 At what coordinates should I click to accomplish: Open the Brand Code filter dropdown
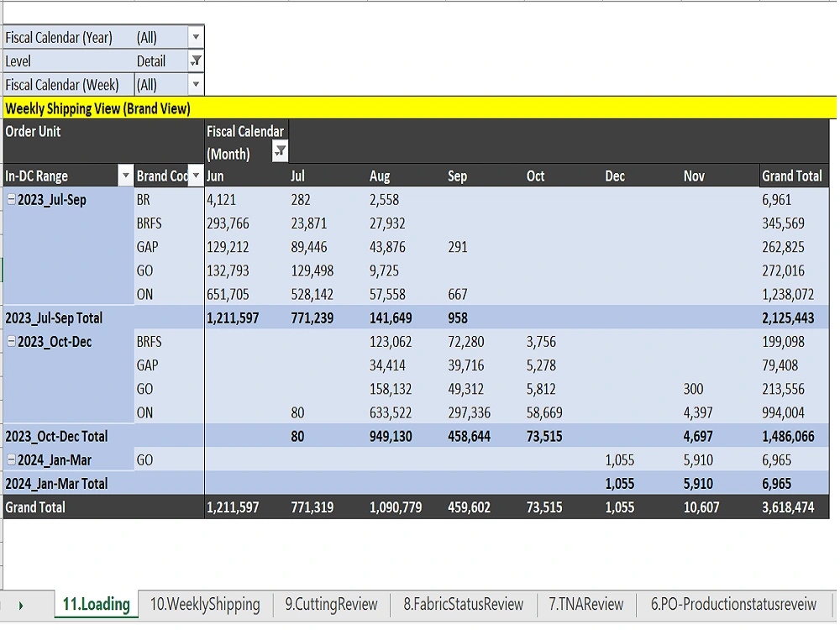pos(196,176)
